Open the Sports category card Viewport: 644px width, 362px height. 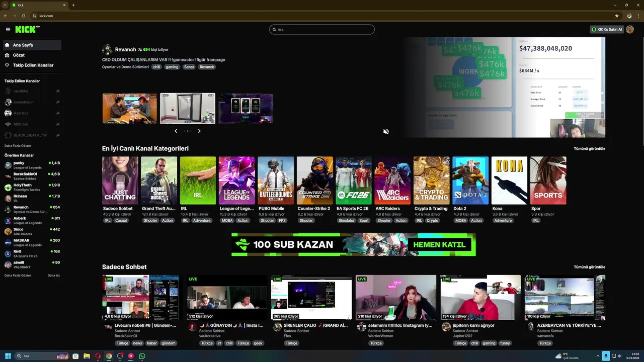click(548, 180)
